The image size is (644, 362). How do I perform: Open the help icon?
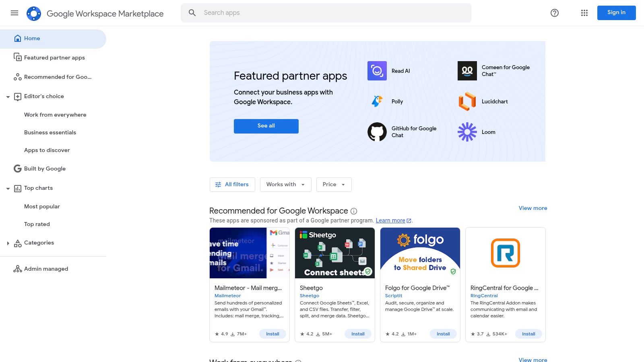[554, 13]
